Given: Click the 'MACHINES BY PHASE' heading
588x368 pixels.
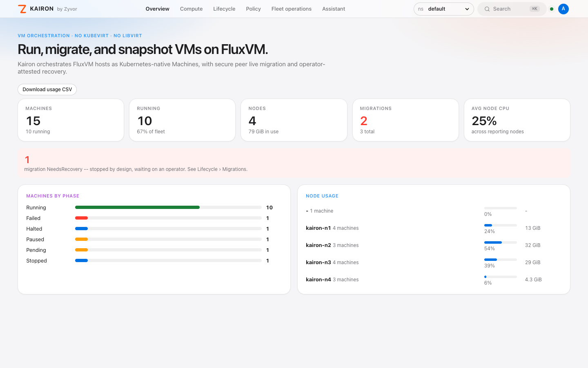Looking at the screenshot, I should click(53, 196).
